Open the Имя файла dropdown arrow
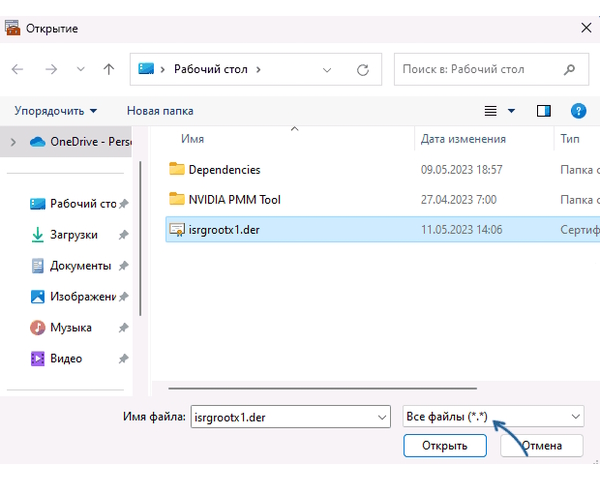 coord(382,417)
